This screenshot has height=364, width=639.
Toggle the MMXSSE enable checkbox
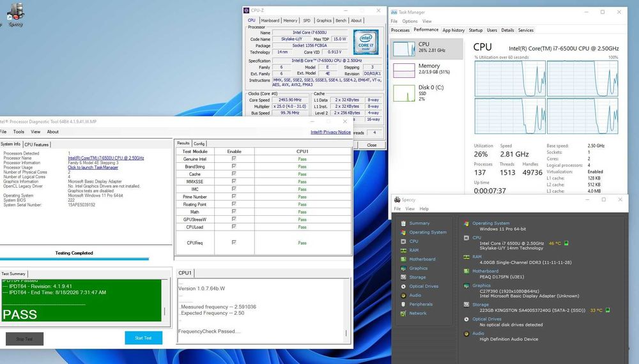click(x=234, y=181)
